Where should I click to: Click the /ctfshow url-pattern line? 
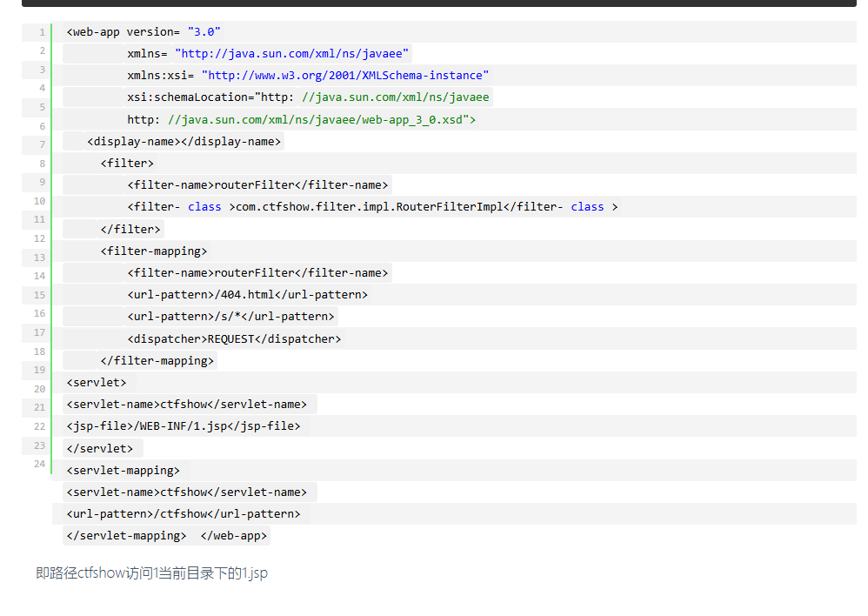click(x=183, y=514)
